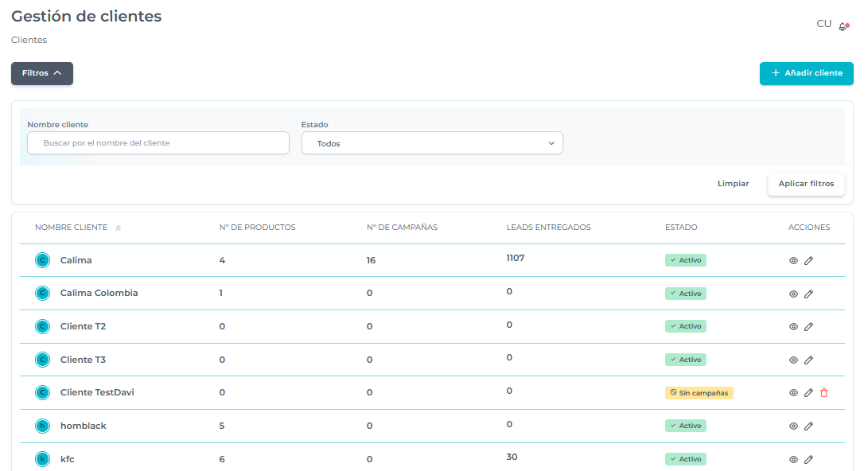Open the CU user menu
The width and height of the screenshot is (868, 471).
(x=823, y=24)
